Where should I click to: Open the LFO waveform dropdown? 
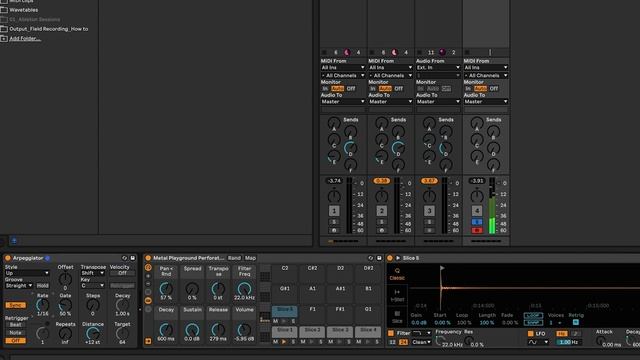(538, 342)
